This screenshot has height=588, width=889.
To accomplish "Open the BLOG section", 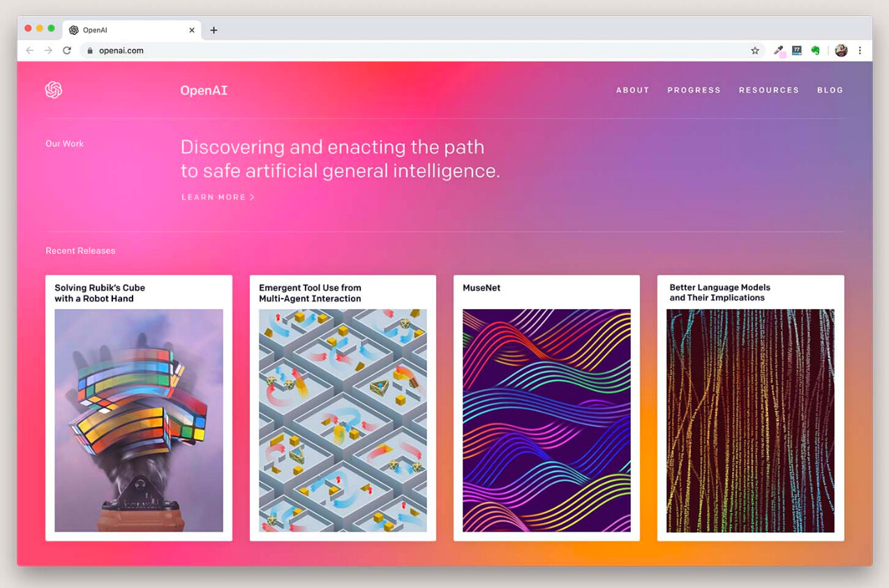I will pos(830,90).
